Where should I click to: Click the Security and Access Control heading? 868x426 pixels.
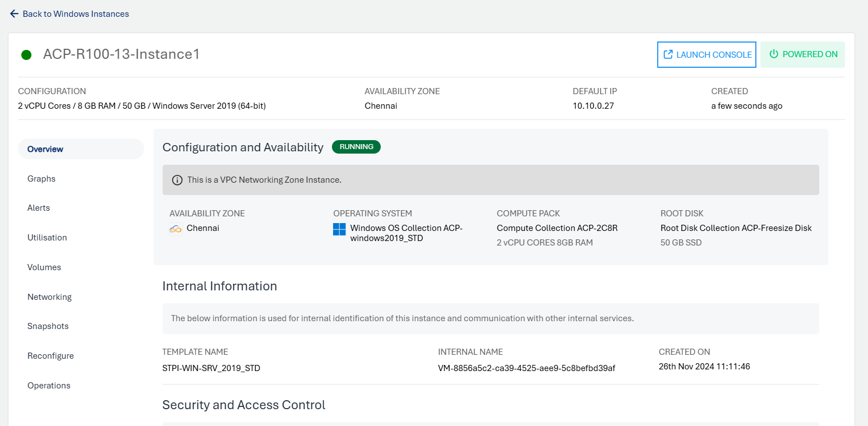click(244, 405)
